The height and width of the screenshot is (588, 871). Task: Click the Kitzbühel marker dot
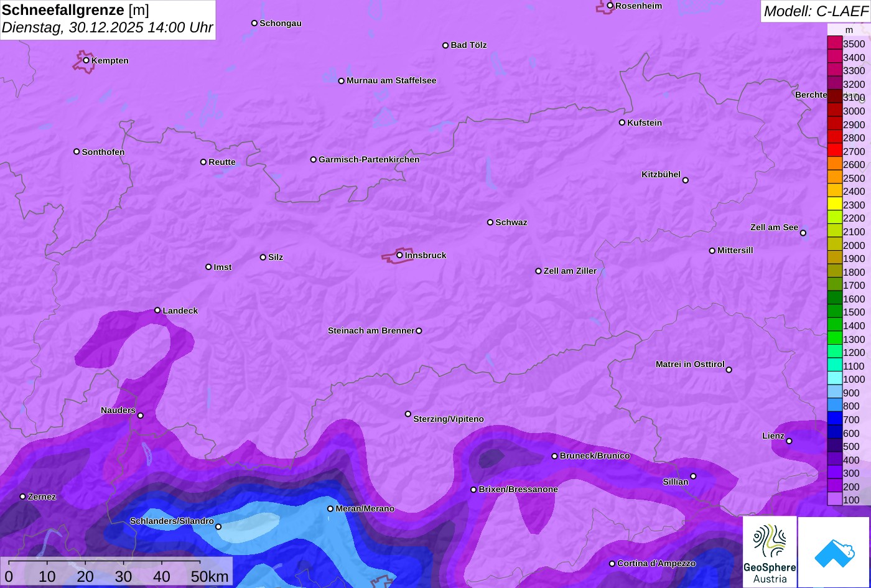point(686,180)
